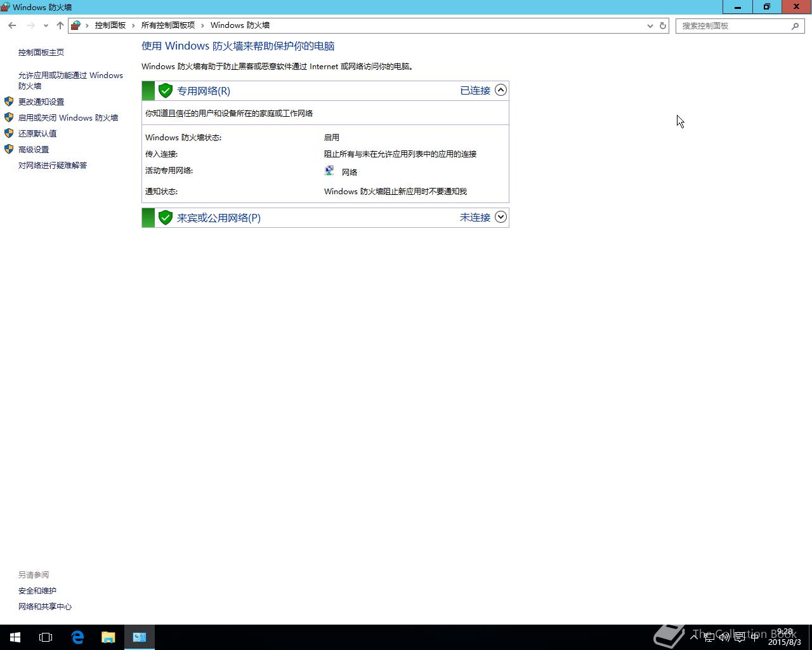Viewport: 812px width, 650px height.
Task: Open Task View from taskbar
Action: pos(46,637)
